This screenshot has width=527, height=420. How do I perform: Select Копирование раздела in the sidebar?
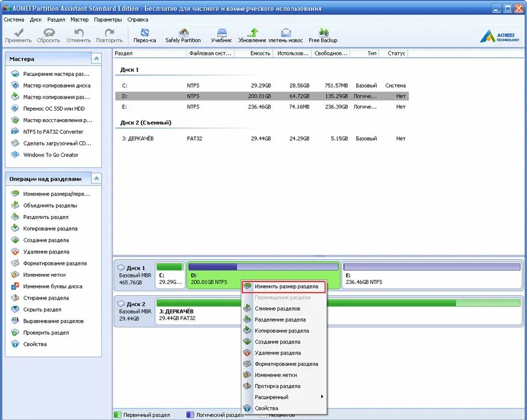(50, 229)
